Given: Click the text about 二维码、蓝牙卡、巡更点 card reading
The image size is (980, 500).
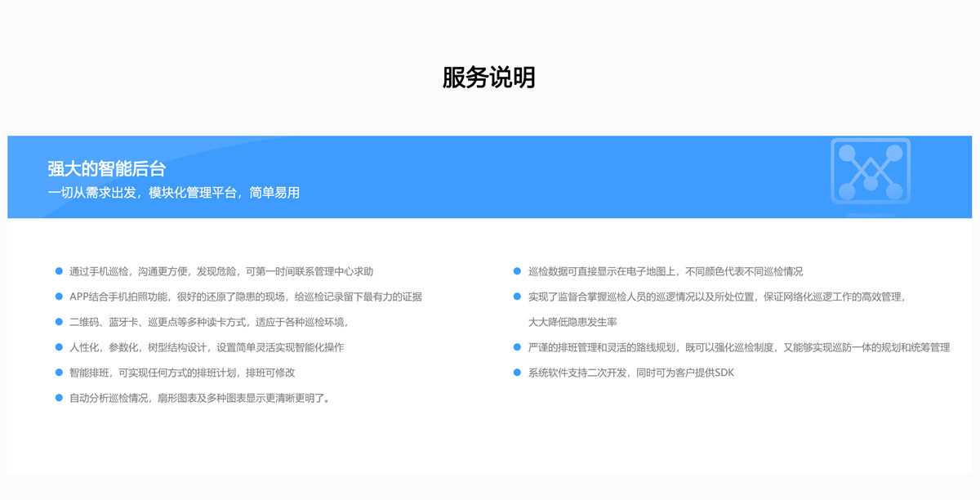Looking at the screenshot, I should pos(208,322).
